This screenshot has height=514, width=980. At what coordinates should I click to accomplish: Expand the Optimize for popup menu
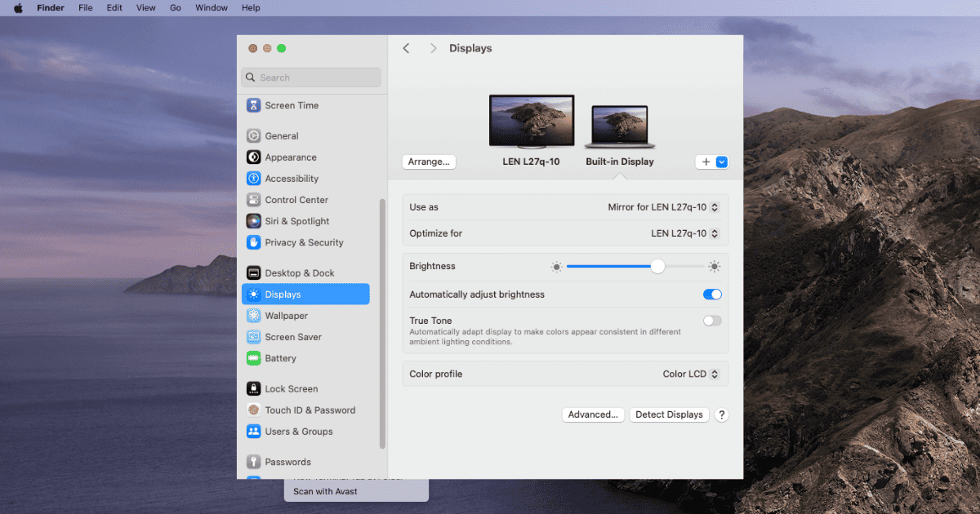click(684, 233)
